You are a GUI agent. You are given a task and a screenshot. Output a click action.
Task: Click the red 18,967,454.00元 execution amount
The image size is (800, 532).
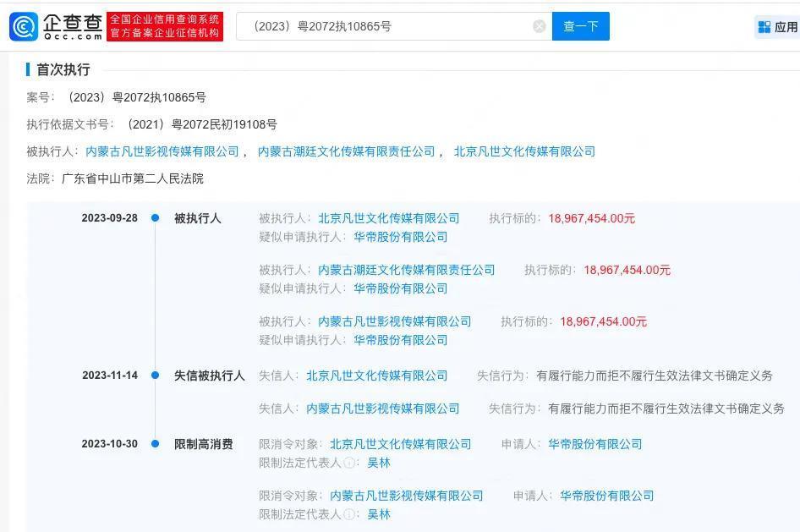[x=589, y=218]
